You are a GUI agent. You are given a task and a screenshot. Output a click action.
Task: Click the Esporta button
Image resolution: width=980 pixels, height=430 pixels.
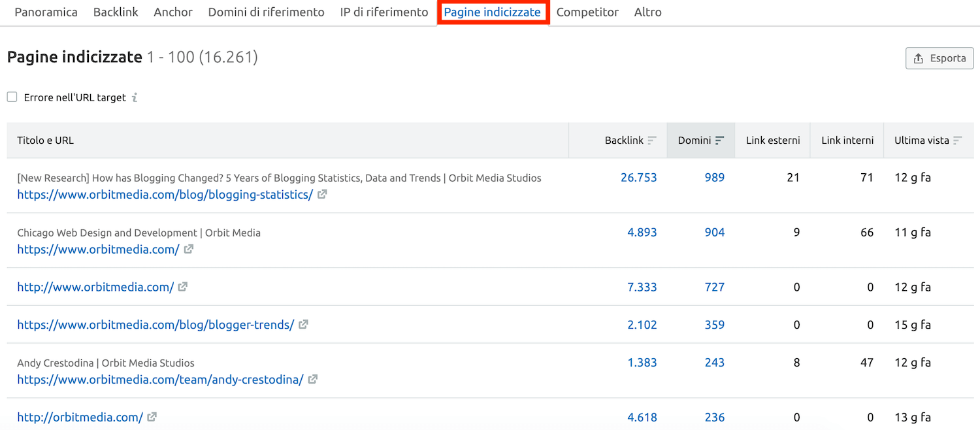click(x=939, y=58)
